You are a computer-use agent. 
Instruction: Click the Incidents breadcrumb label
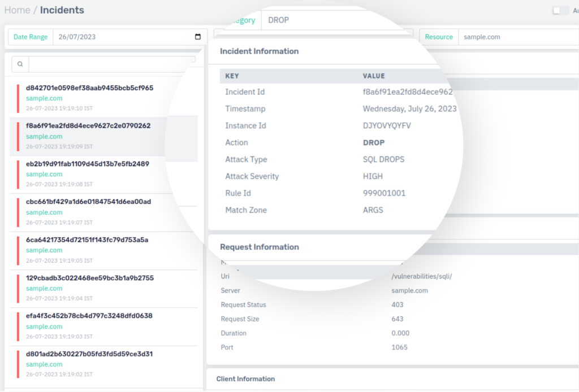click(x=62, y=10)
